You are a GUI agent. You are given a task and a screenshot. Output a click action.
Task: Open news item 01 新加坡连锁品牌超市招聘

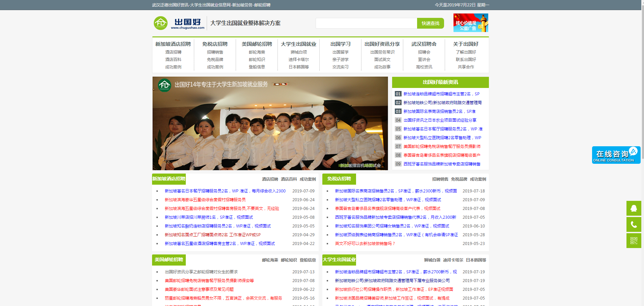[x=441, y=94]
